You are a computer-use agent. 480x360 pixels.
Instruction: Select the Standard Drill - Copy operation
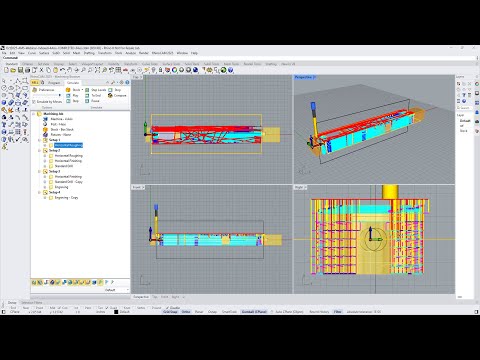tap(68, 182)
